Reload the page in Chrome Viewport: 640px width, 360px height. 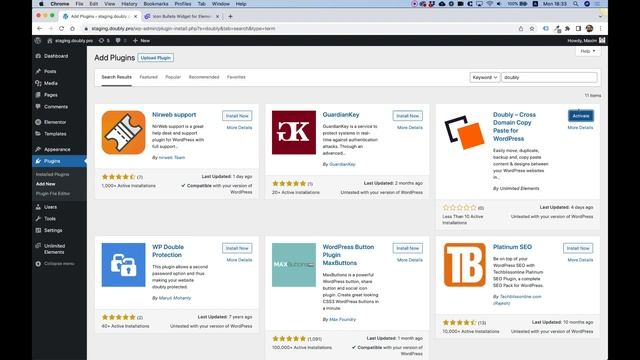coord(61,29)
